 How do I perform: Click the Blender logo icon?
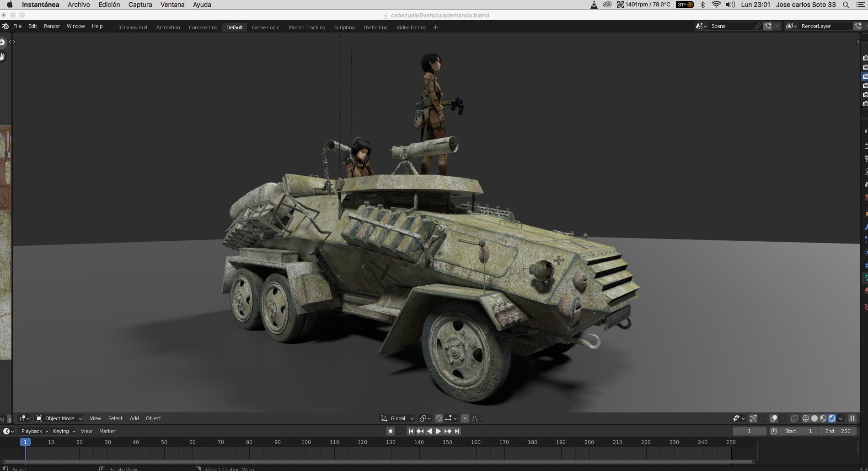5,27
